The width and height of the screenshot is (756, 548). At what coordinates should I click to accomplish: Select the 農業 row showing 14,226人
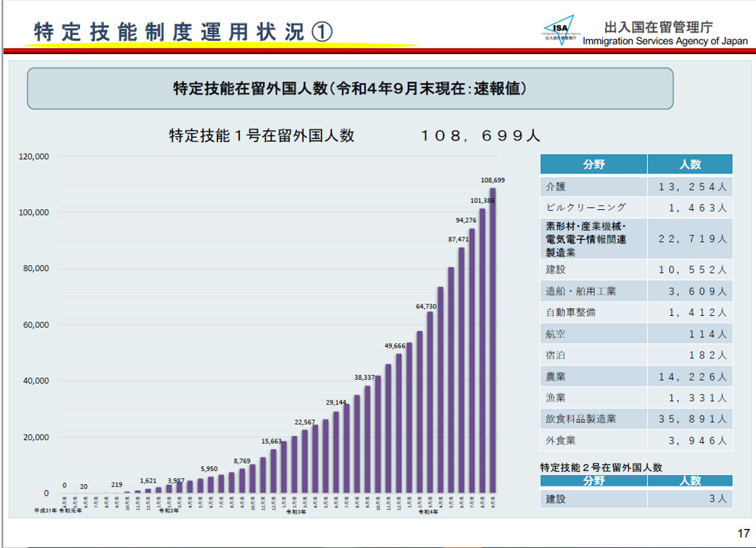coord(593,376)
